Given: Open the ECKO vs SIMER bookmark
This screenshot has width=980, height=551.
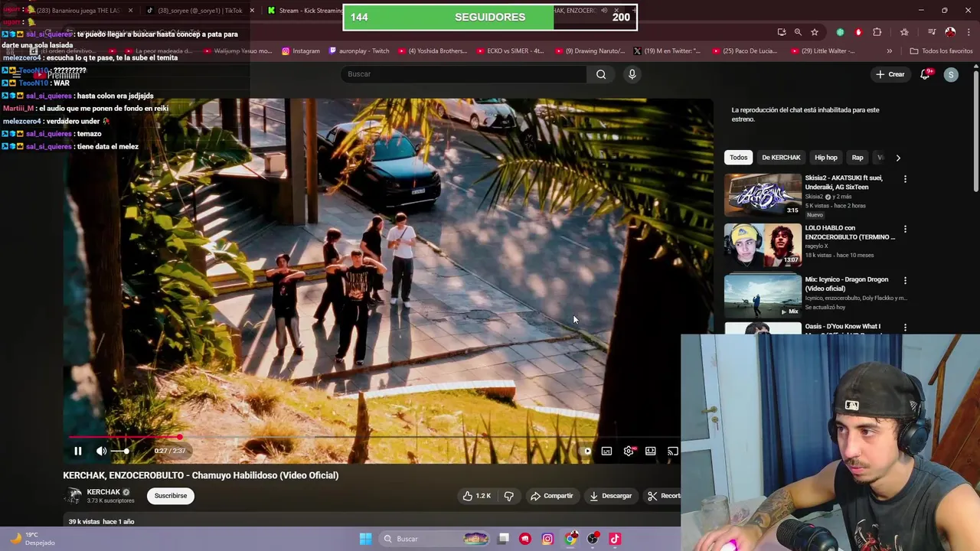Looking at the screenshot, I should 510,51.
